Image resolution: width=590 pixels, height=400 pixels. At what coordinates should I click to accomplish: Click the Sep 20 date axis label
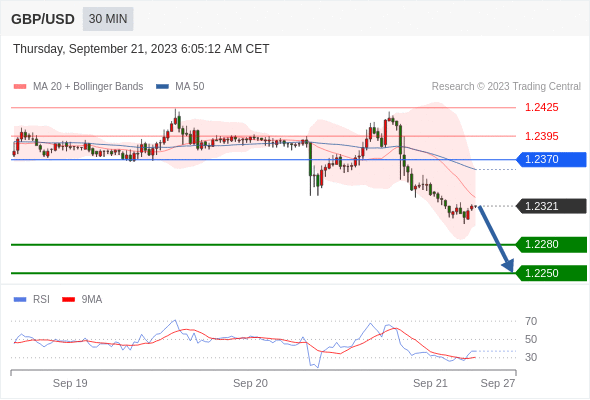click(250, 383)
